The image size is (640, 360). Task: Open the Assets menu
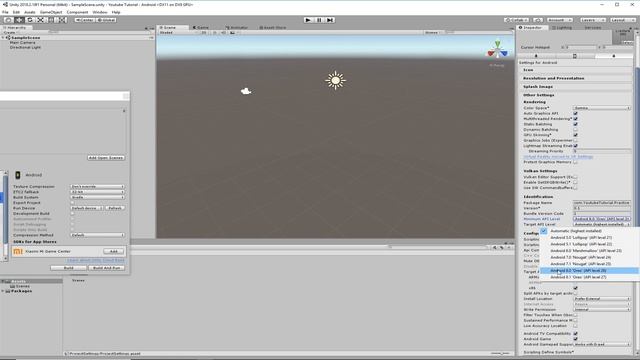[x=30, y=12]
